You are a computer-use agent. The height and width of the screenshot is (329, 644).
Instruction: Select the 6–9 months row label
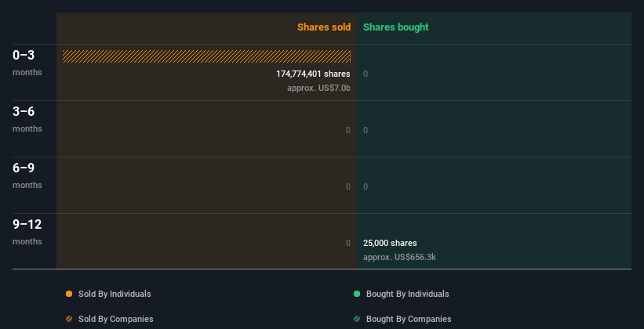point(27,175)
